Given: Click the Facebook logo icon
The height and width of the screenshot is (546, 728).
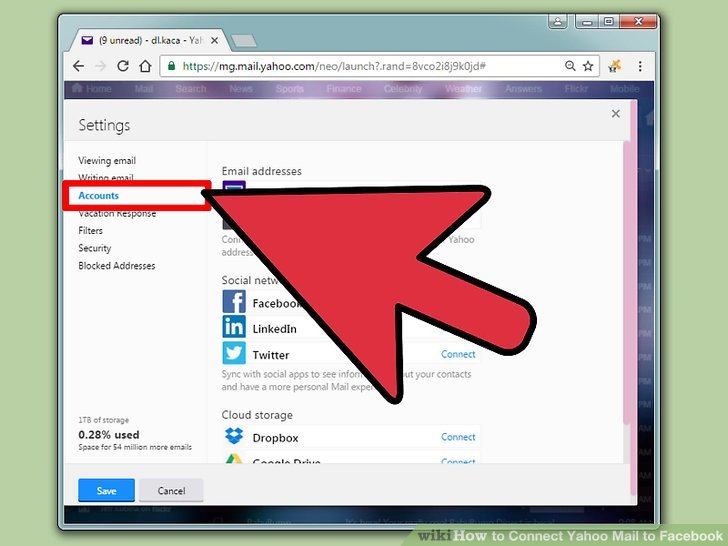Looking at the screenshot, I should [234, 302].
